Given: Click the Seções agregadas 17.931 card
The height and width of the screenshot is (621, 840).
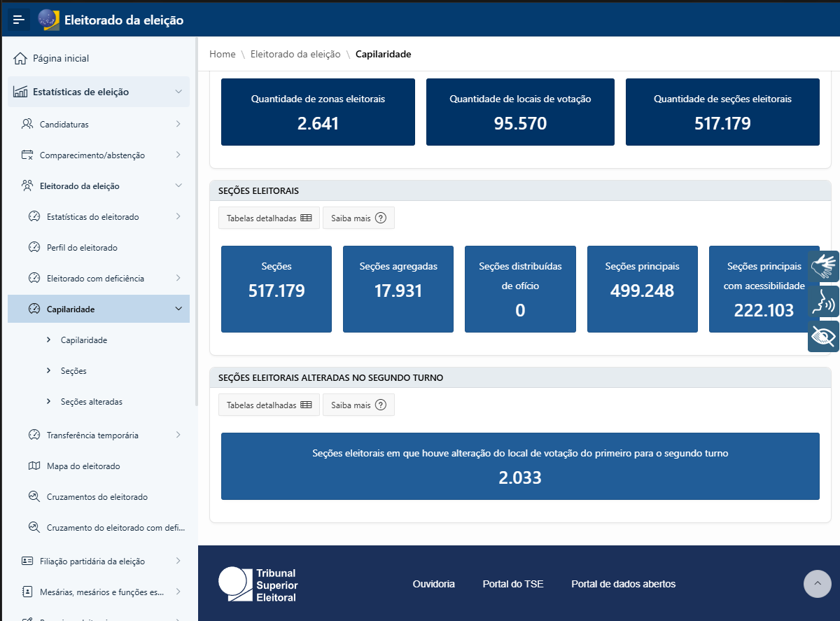Looking at the screenshot, I should pyautogui.click(x=398, y=289).
